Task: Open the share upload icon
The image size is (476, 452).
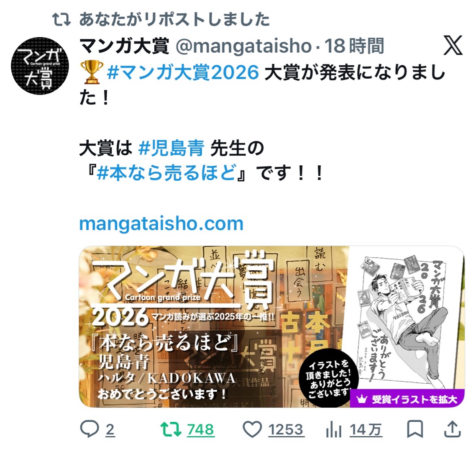Action: tap(452, 429)
